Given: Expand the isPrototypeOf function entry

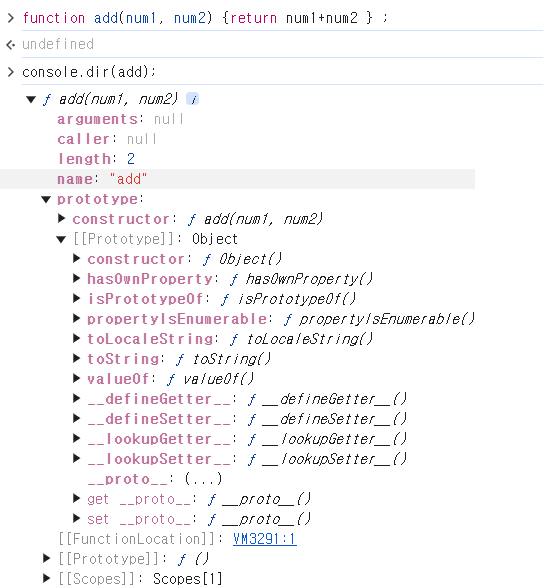Looking at the screenshot, I should 76,298.
